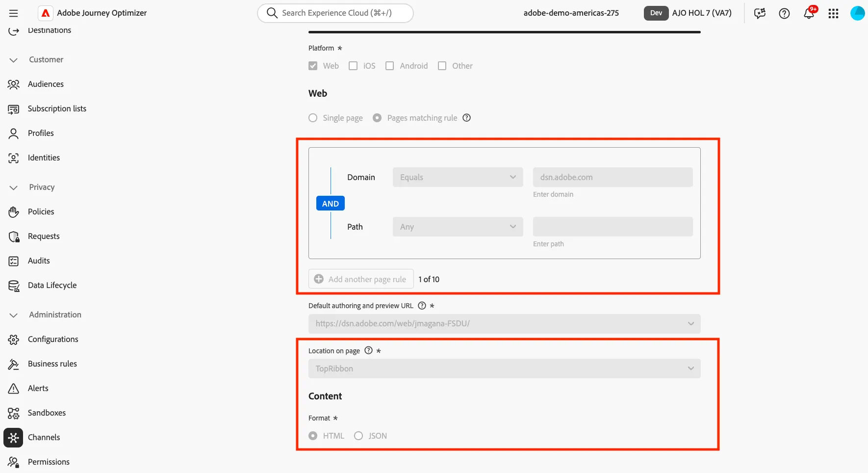This screenshot has width=868, height=473.
Task: Open the feedback chat icon in header
Action: [760, 13]
